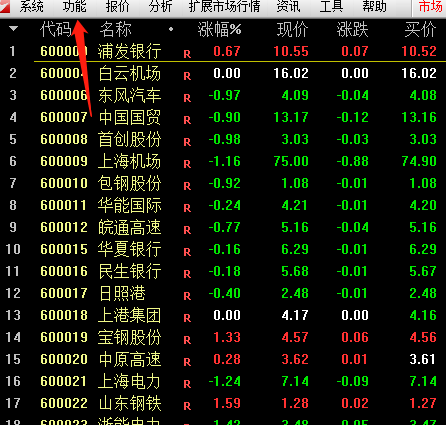The image size is (446, 425).
Task: Sort by 涨跌 column header
Action: click(x=352, y=29)
